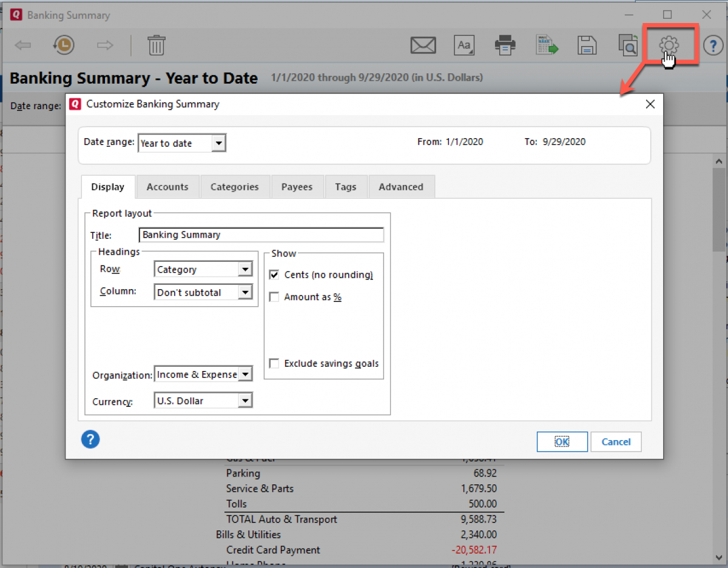Open Currency U.S. Dollar dropdown
Image resolution: width=728 pixels, height=568 pixels.
245,401
